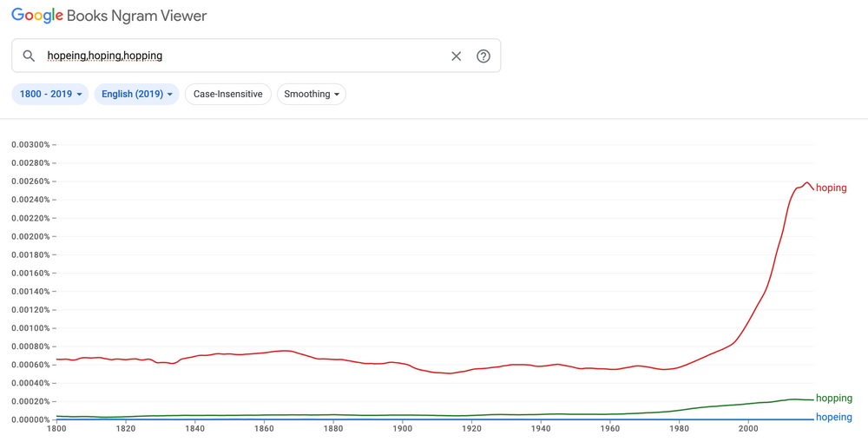The height and width of the screenshot is (442, 868).
Task: Clear the search query with X icon
Action: [x=456, y=56]
